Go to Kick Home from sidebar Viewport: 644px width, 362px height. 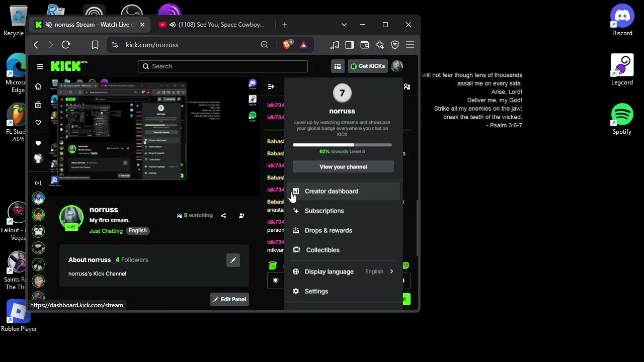click(x=38, y=86)
